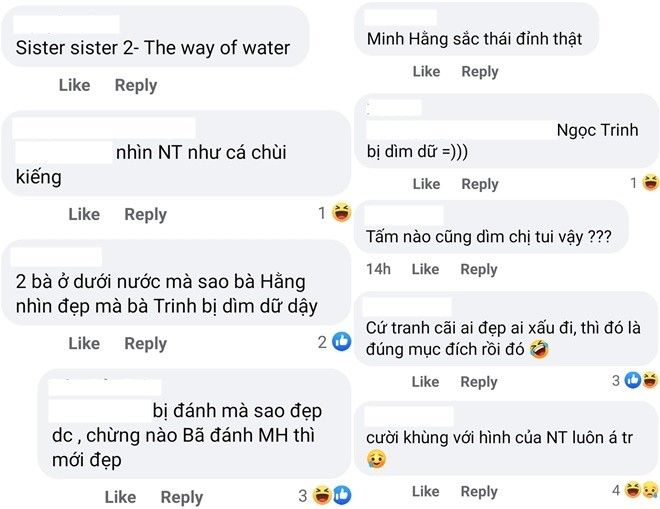Screen dimensions: 660x509
Task: Reply to the '2 bà ở dưới nước' comment
Action: 145,343
